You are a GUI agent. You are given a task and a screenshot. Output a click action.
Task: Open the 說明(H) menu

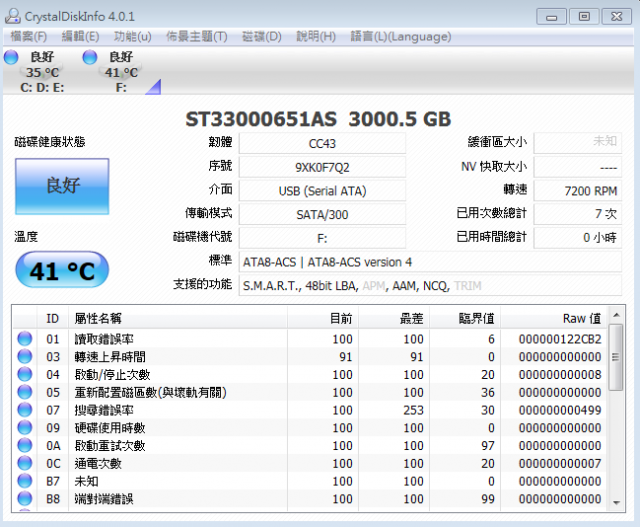click(x=316, y=37)
